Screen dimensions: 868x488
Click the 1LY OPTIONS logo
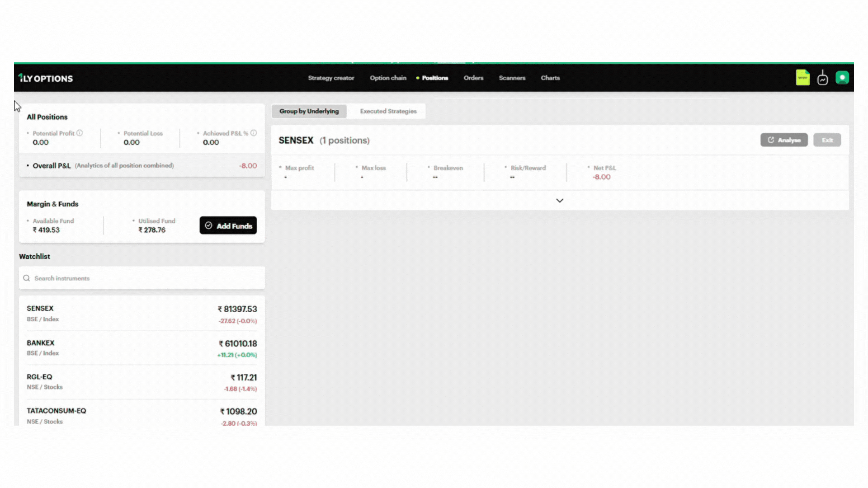click(x=46, y=78)
